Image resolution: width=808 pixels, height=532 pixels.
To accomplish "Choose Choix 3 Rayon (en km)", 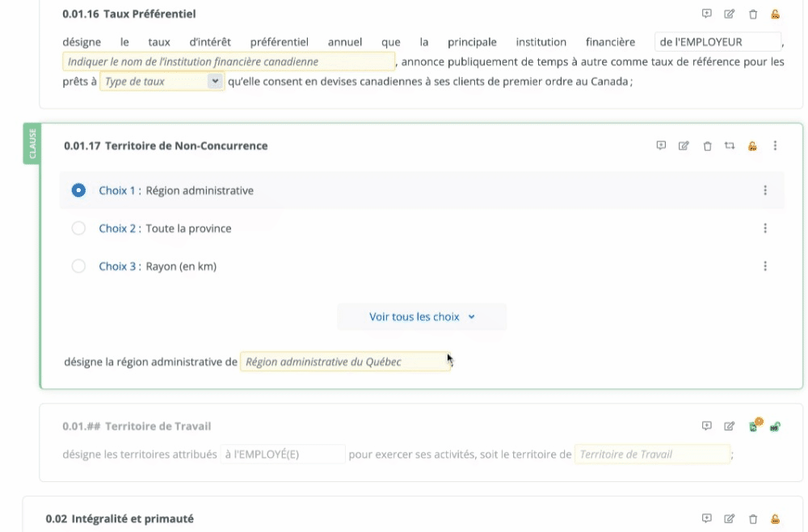I will point(78,266).
